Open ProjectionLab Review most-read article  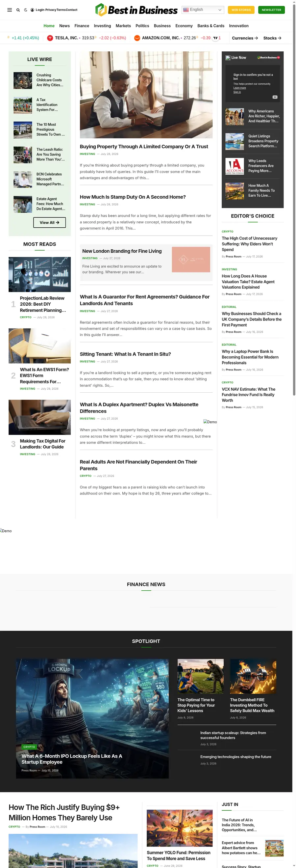[x=43, y=304]
